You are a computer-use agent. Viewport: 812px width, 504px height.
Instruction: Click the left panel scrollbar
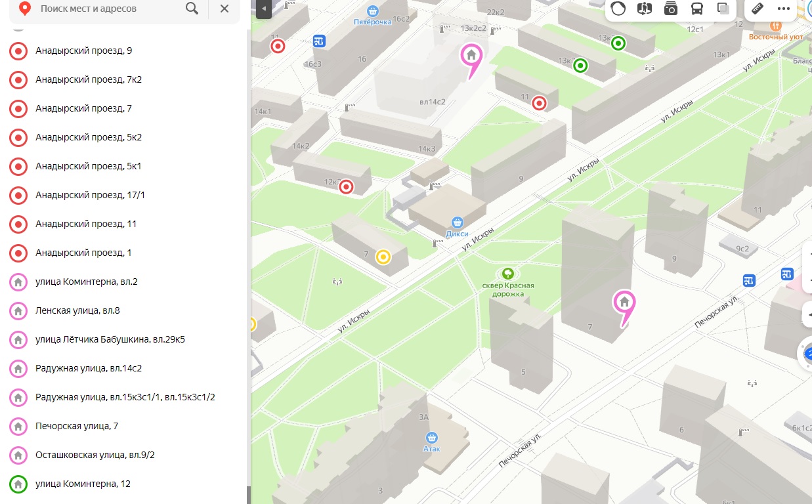(x=248, y=495)
